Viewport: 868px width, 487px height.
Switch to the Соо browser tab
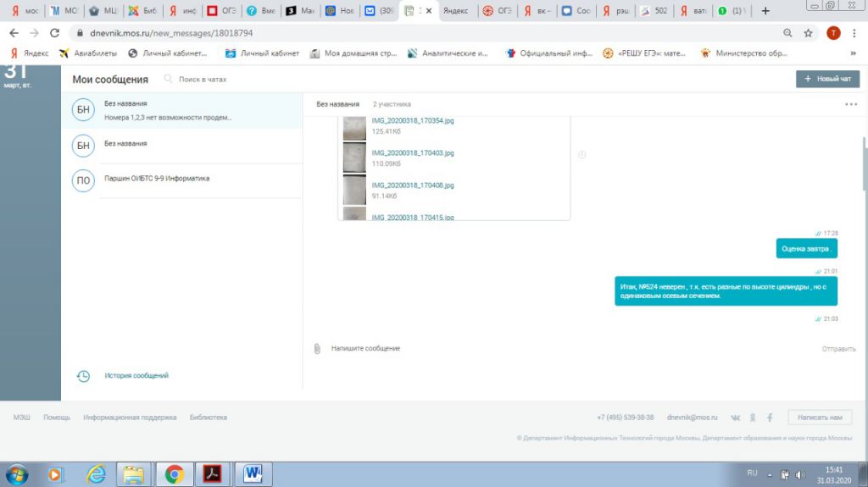(576, 10)
